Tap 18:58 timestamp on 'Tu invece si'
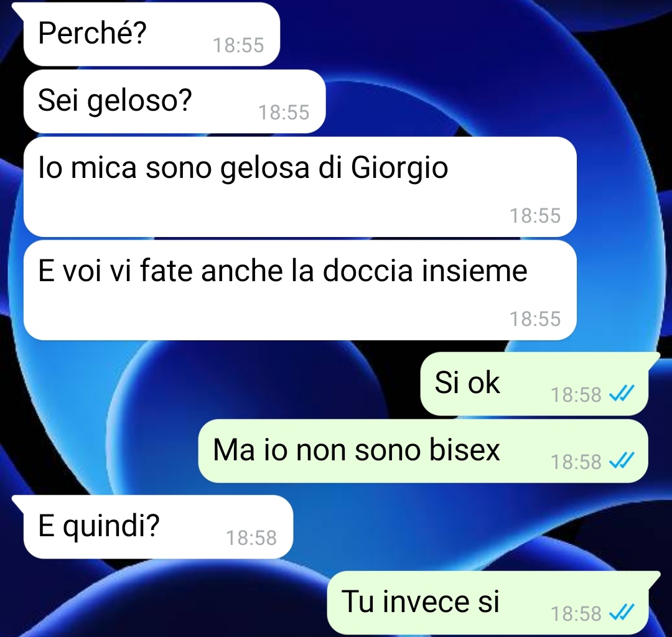This screenshot has width=672, height=637. (576, 614)
